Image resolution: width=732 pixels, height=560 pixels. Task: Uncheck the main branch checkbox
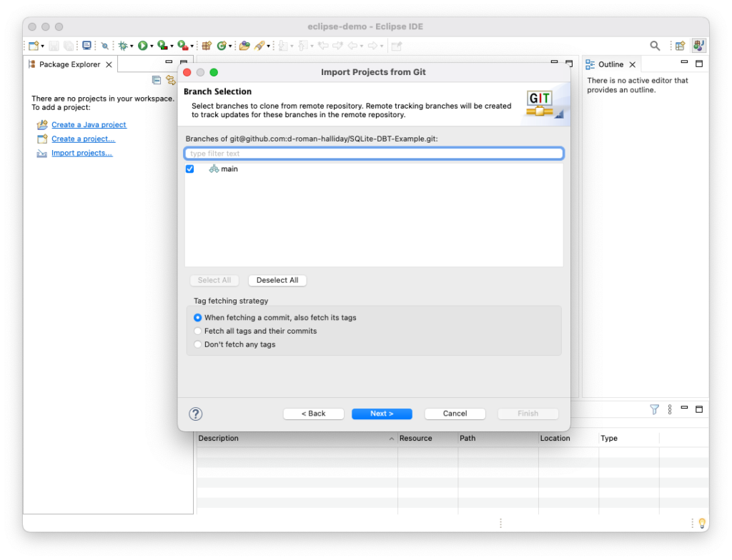[190, 169]
